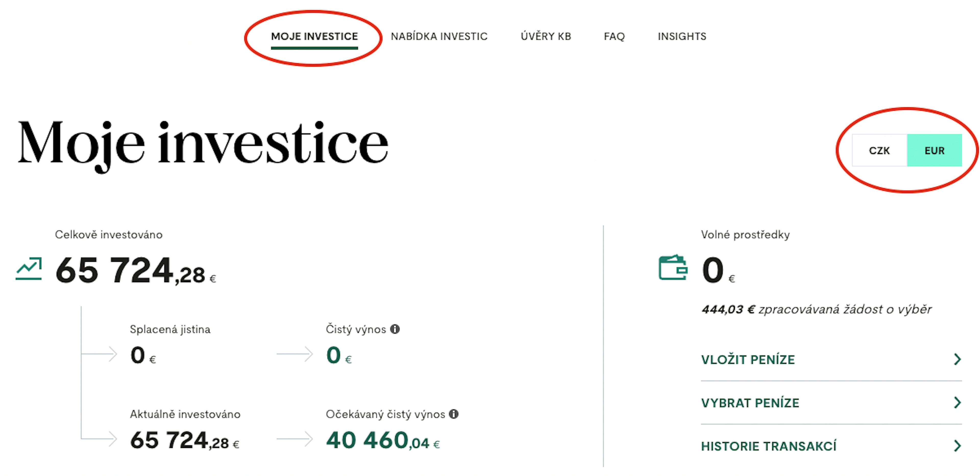The image size is (980, 476).
Task: Open Vložit peníze link
Action: [831, 360]
